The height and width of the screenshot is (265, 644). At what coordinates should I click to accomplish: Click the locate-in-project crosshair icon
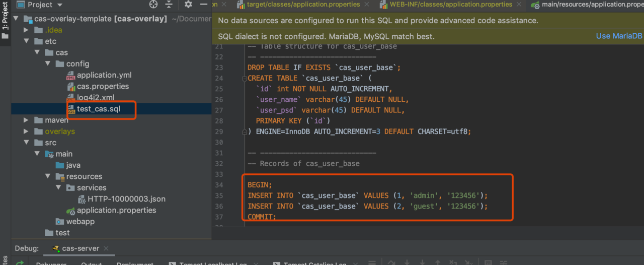point(154,5)
